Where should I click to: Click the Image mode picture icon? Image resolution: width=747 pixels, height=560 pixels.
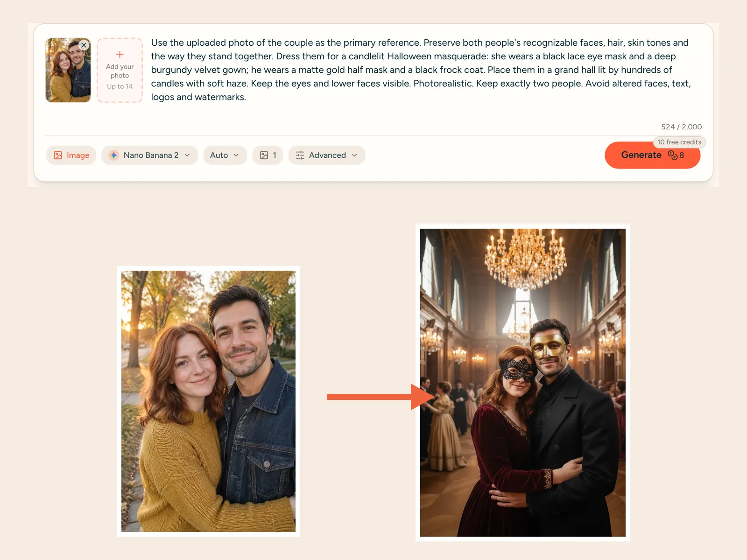point(58,155)
